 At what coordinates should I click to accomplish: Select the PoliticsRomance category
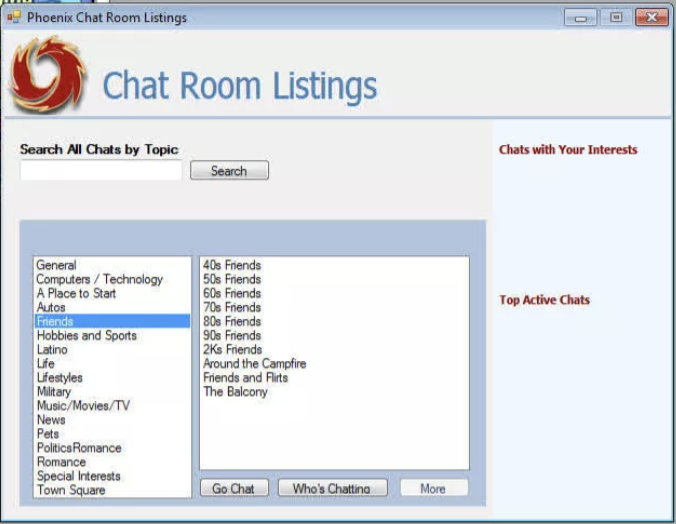point(112,448)
